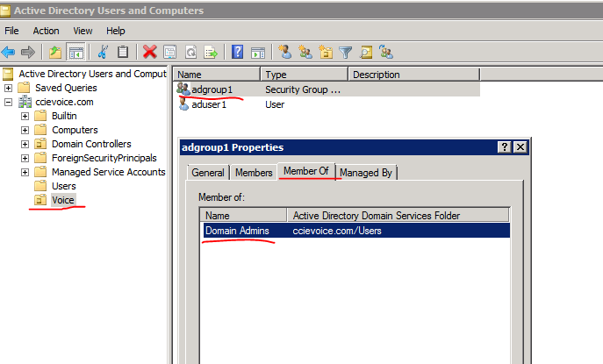
Task: Click the Description column header
Action: pos(414,75)
